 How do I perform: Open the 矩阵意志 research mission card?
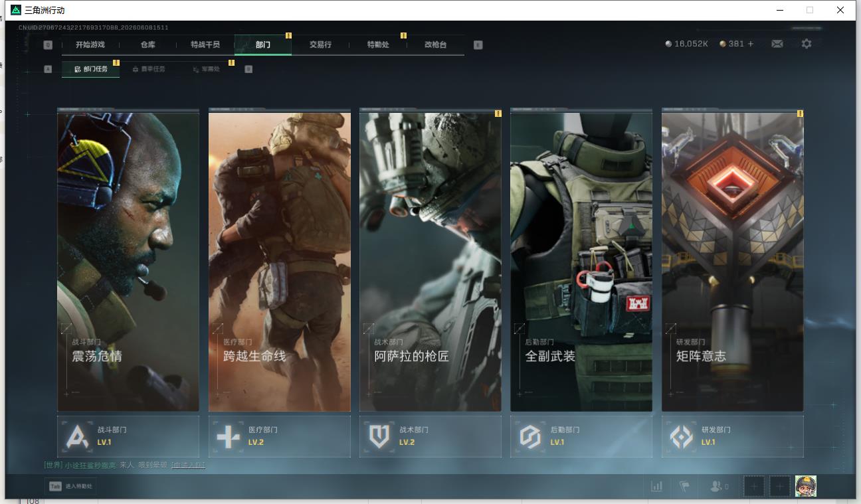733,262
